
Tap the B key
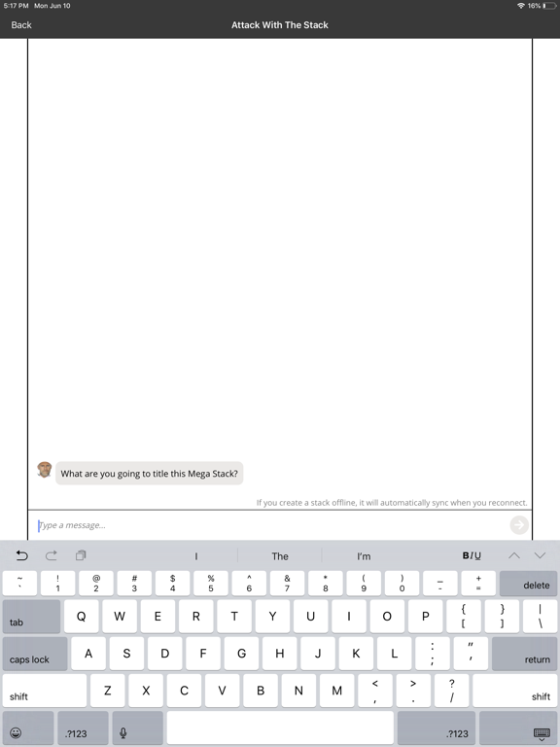pos(261,691)
